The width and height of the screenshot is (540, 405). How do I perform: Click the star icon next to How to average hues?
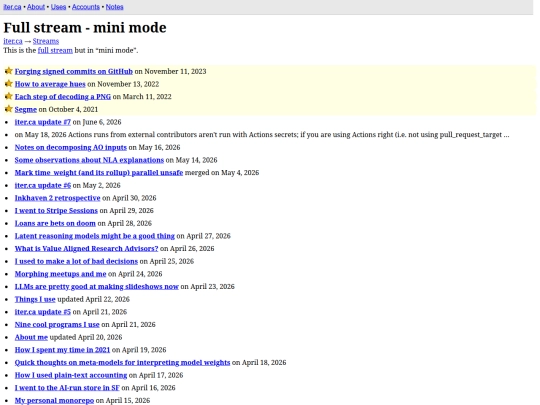coord(9,84)
